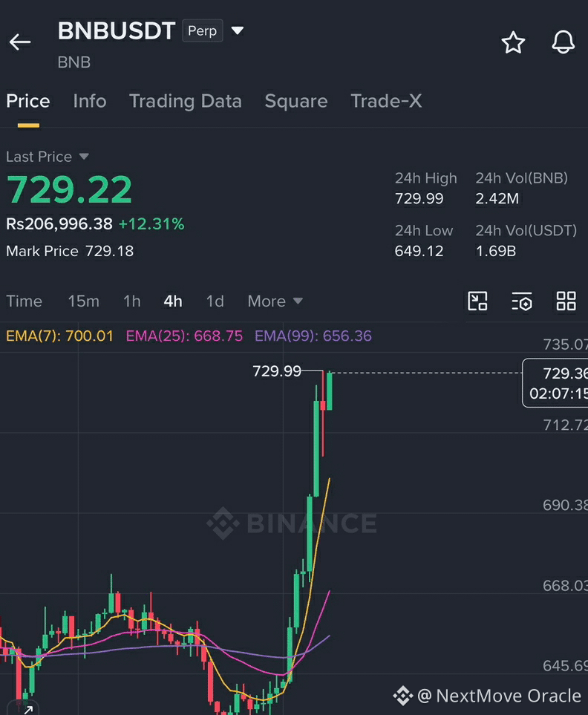This screenshot has height=715, width=588.
Task: Tap the 729.22 last price value
Action: point(69,189)
